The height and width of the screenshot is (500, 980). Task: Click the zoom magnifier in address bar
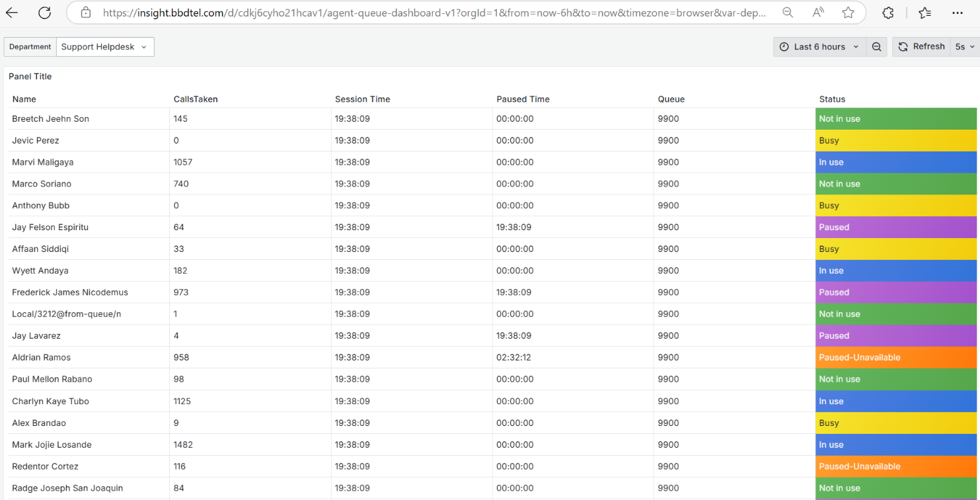(x=787, y=13)
